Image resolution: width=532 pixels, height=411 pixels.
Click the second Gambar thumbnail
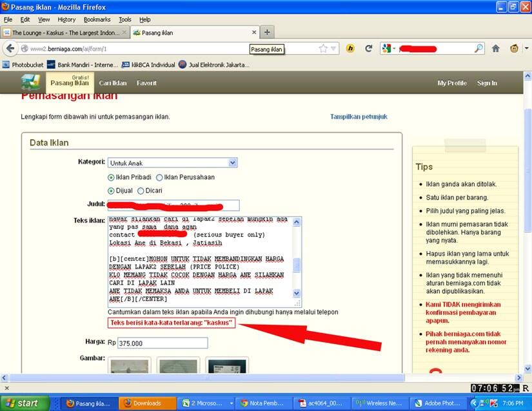pyautogui.click(x=178, y=366)
